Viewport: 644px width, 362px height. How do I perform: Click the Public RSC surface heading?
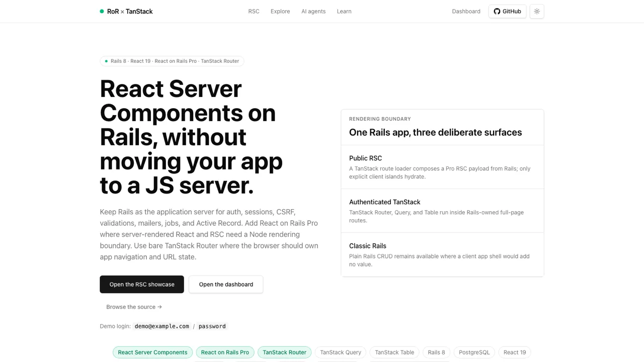(366, 158)
